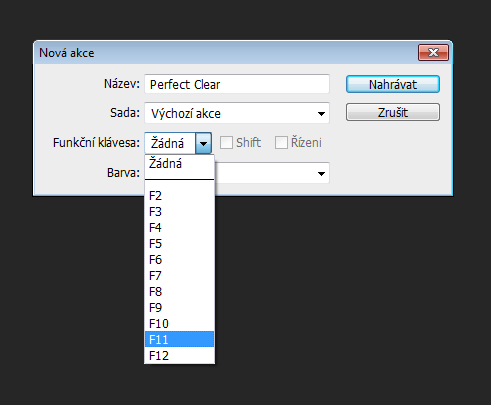Click the Název text field
Viewport: 491px width, 405px height.
237,84
